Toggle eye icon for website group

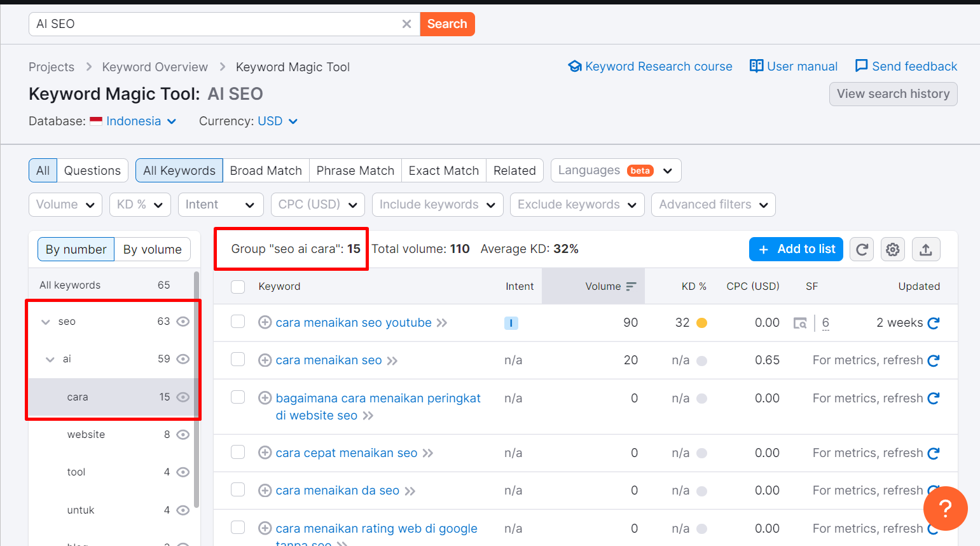pos(183,435)
